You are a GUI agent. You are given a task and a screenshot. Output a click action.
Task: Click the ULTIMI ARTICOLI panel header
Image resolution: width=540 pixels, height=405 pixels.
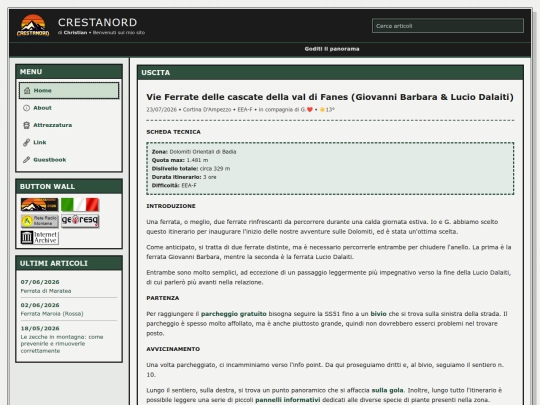coord(69,263)
